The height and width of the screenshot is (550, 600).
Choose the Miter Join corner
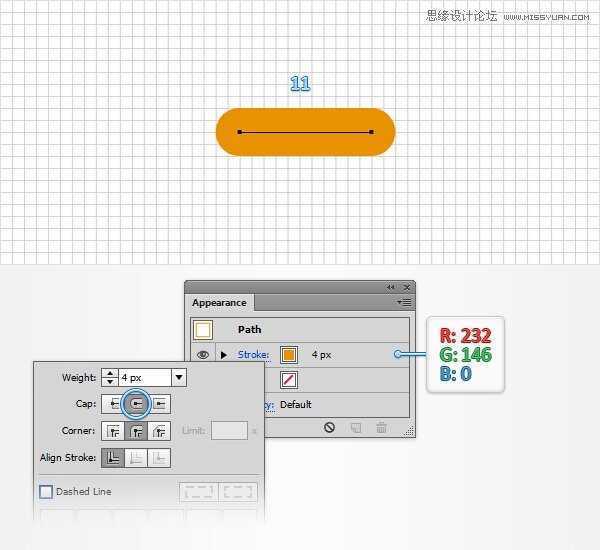(113, 431)
